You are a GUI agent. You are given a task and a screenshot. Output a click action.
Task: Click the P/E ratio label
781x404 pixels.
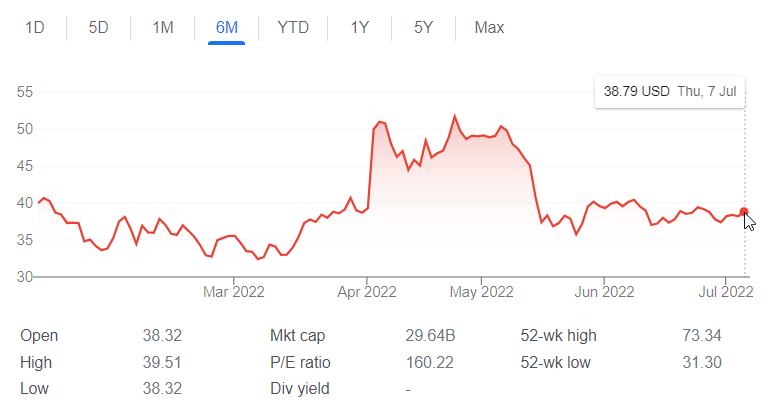tap(300, 362)
